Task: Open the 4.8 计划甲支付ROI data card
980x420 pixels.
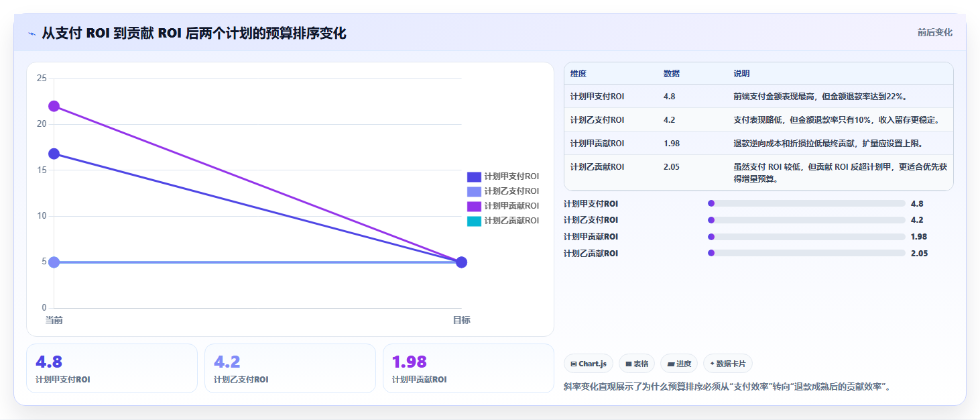Action: (112, 368)
